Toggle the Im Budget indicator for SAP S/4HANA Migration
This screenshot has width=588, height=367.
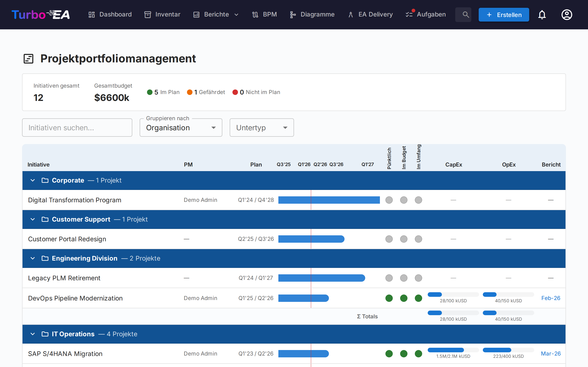click(404, 354)
